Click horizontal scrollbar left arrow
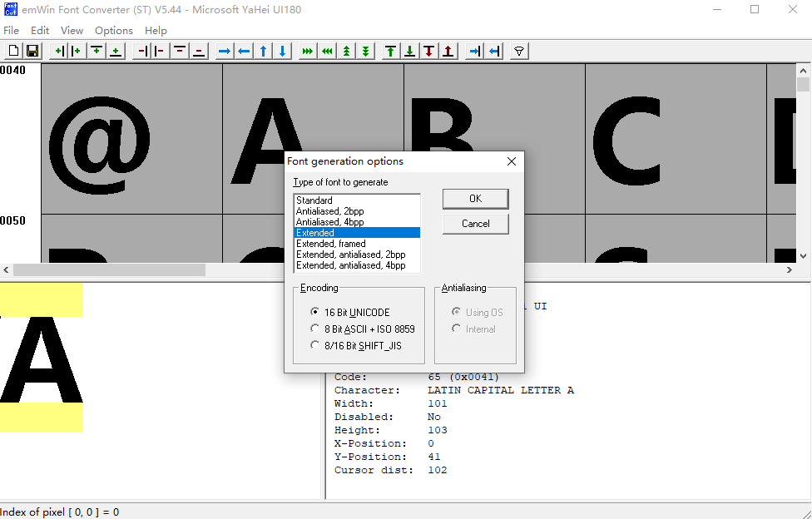This screenshot has height=519, width=812. point(6,269)
